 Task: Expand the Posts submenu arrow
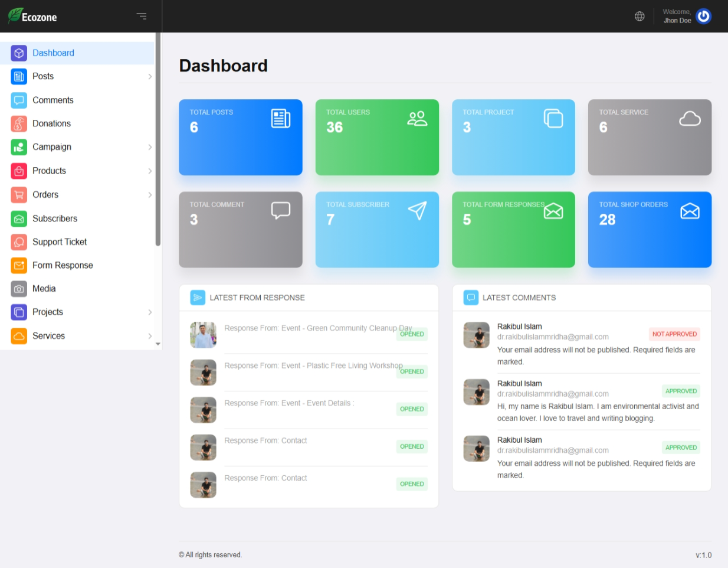pos(150,77)
